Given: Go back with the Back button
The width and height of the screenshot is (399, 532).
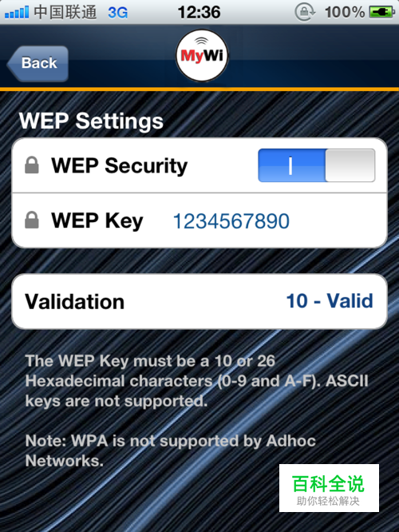Looking at the screenshot, I should (38, 63).
